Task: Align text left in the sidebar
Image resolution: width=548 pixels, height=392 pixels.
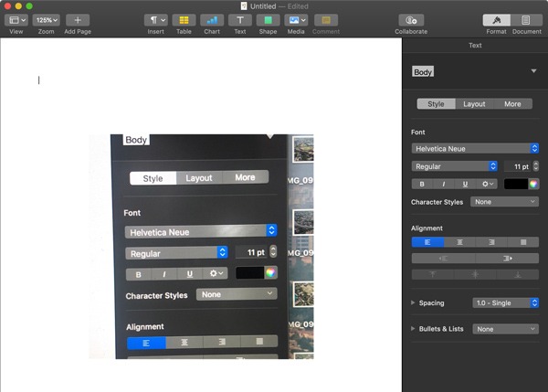Action: click(x=427, y=242)
